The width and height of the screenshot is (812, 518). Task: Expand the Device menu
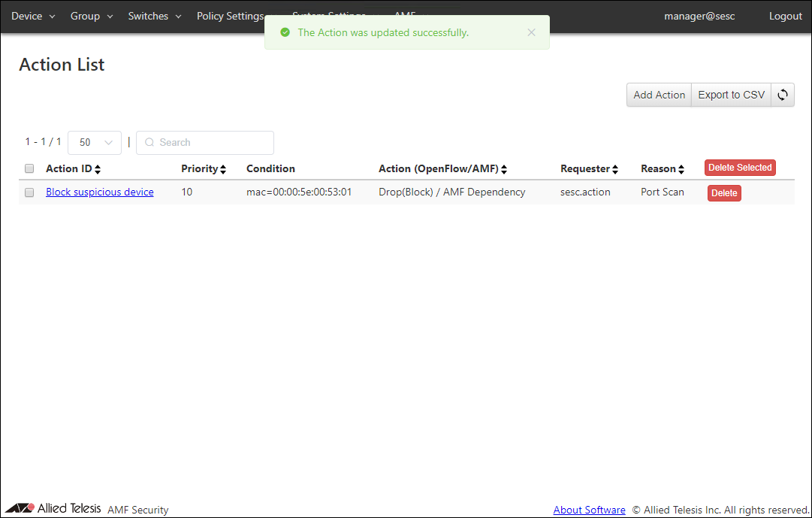click(x=33, y=17)
